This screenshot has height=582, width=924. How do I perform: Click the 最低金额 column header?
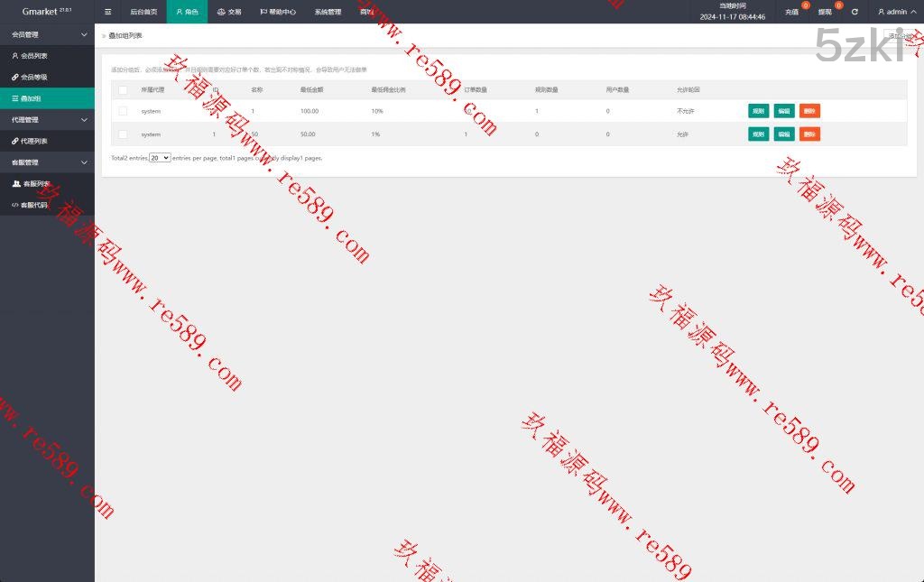[311, 90]
